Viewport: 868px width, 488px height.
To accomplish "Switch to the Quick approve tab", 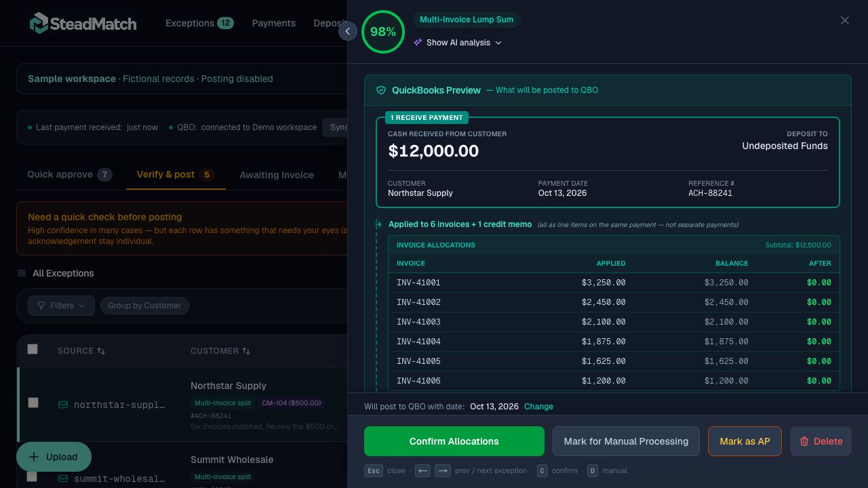I will (x=70, y=174).
